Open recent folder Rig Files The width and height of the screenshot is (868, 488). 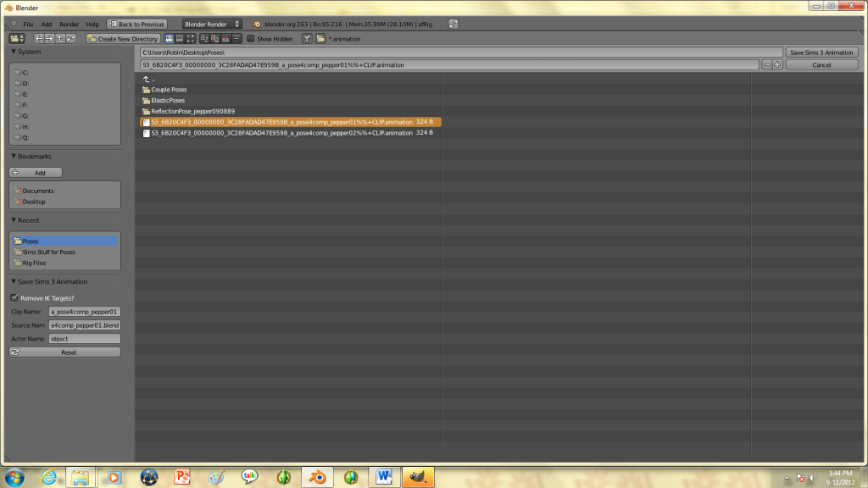(64, 263)
